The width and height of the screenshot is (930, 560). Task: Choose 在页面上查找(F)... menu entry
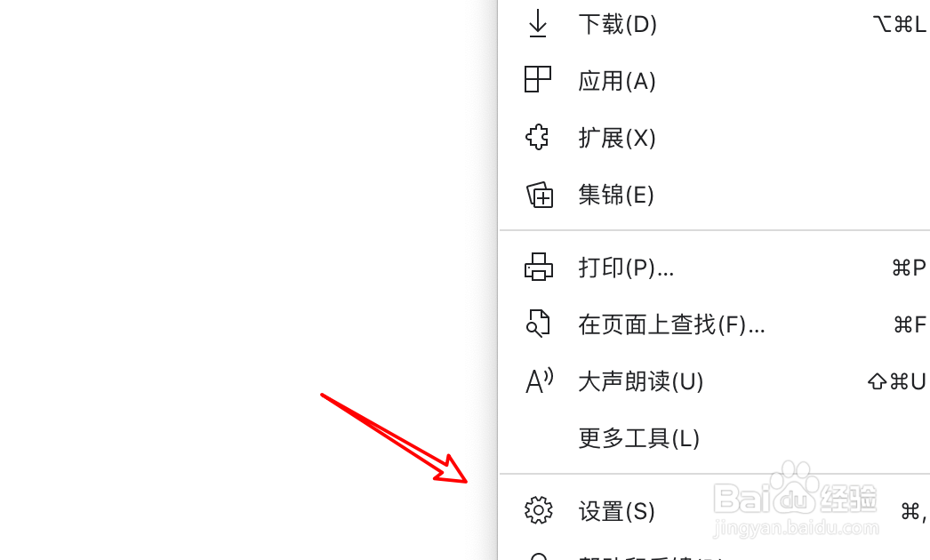tap(714, 324)
